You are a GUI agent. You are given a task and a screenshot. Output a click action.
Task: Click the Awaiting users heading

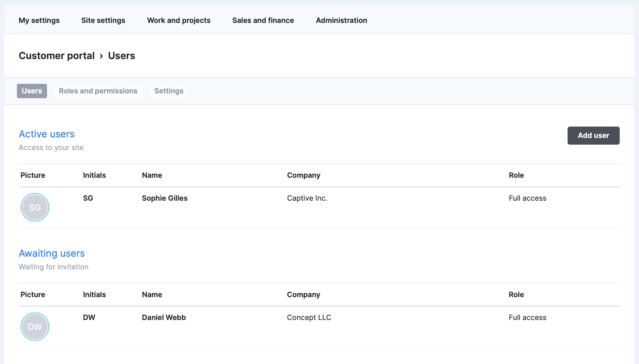coord(52,253)
